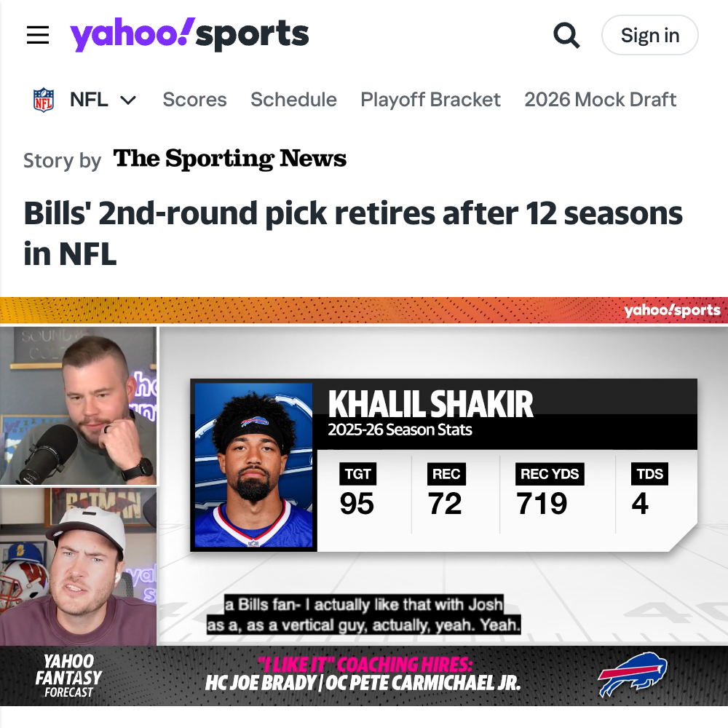Click the Sign in button

coord(649,35)
